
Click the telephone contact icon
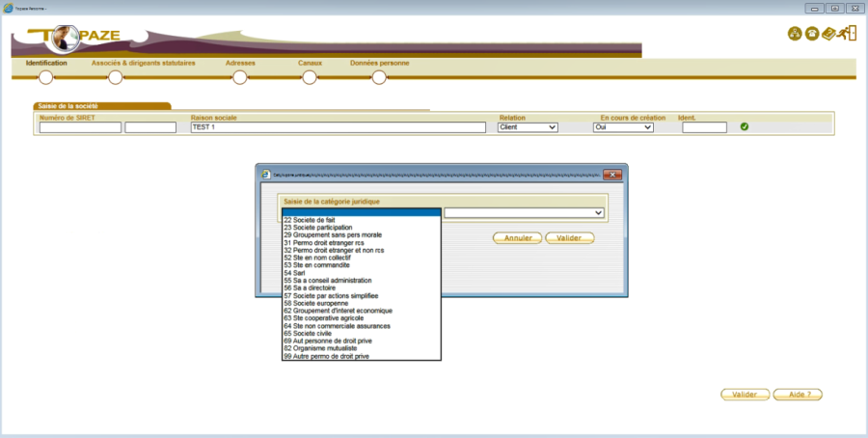point(812,35)
